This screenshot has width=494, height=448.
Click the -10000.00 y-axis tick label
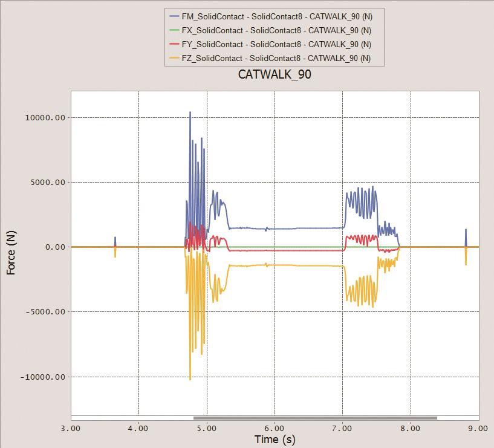click(x=42, y=377)
